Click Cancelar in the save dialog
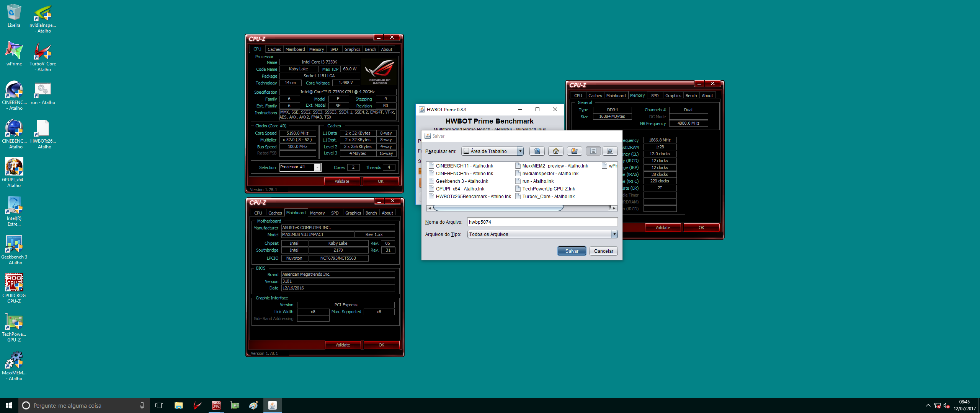Image resolution: width=980 pixels, height=413 pixels. 603,251
